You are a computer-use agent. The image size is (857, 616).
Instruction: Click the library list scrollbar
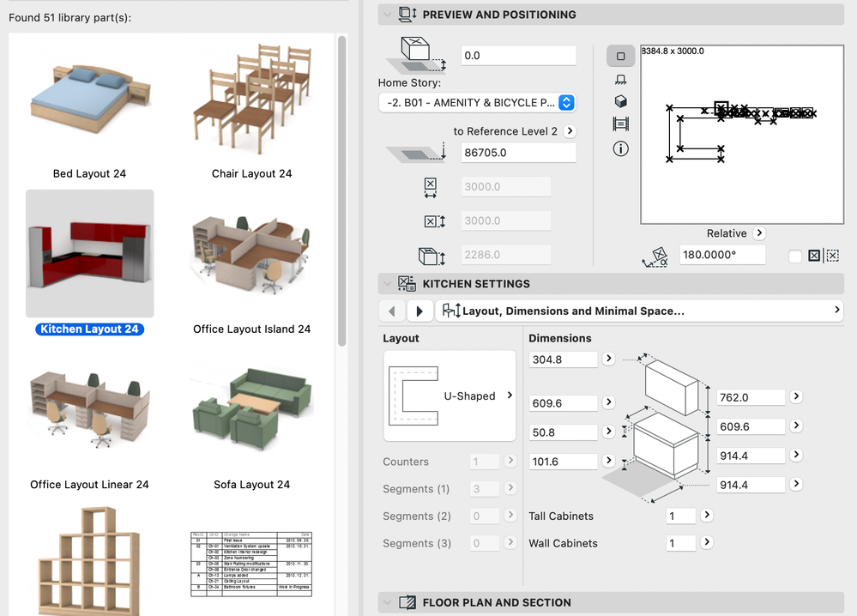342,191
